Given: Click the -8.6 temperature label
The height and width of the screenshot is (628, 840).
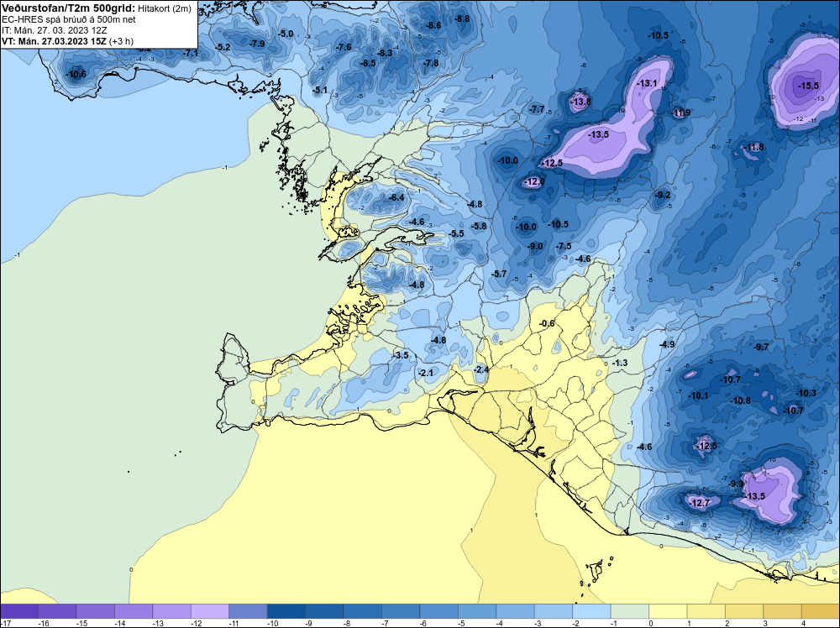Looking at the screenshot, I should (x=433, y=25).
